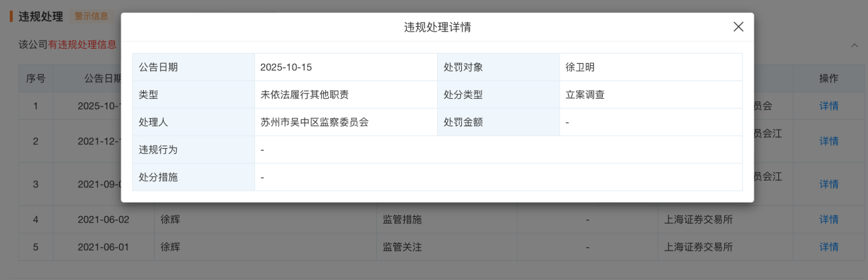This screenshot has height=280, width=868.
Task: Click the 2025-10-15 date value in dialog
Action: coord(286,67)
